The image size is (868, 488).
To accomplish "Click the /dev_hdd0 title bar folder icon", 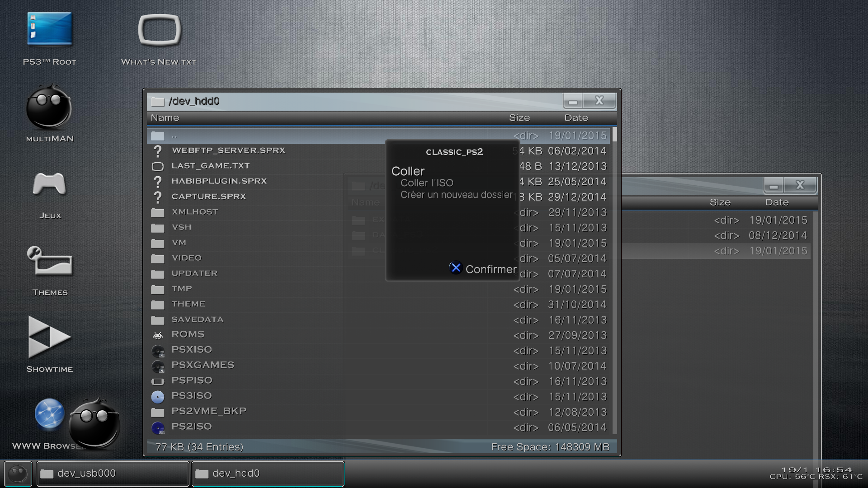I will (157, 101).
